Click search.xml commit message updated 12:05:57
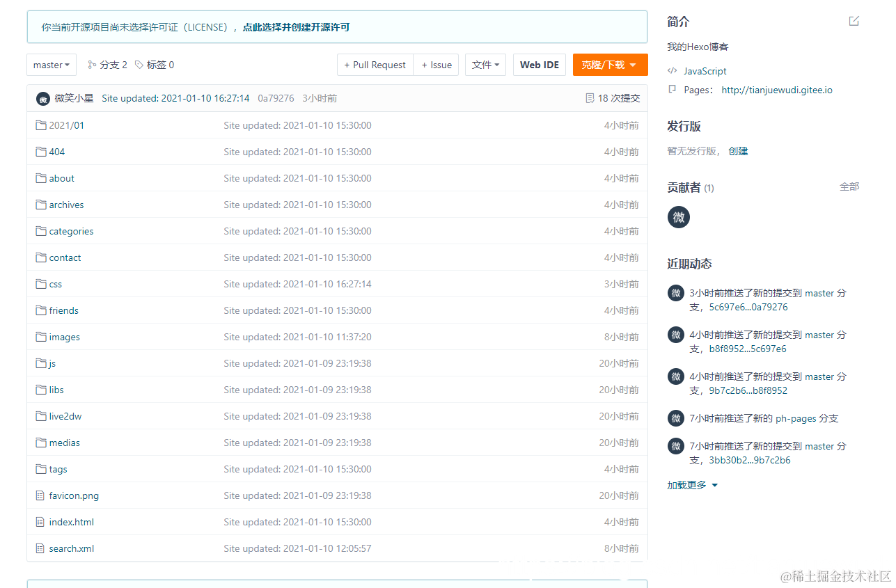This screenshot has height=588, width=896. pyautogui.click(x=297, y=548)
